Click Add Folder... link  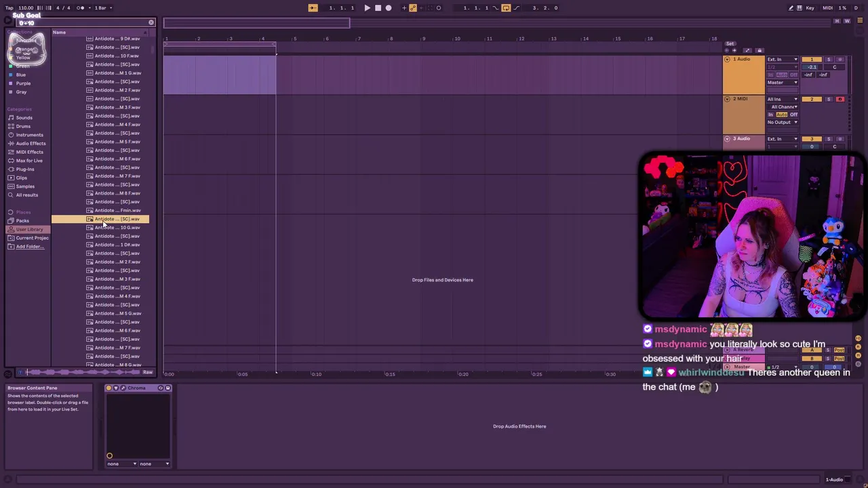30,247
